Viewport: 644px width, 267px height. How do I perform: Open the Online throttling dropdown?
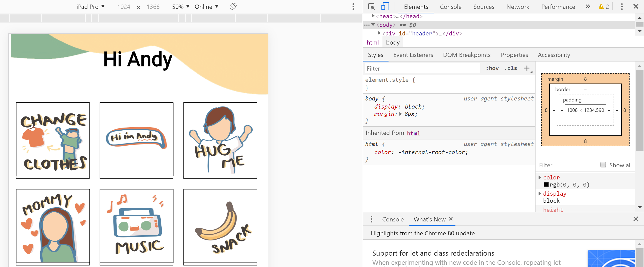207,7
